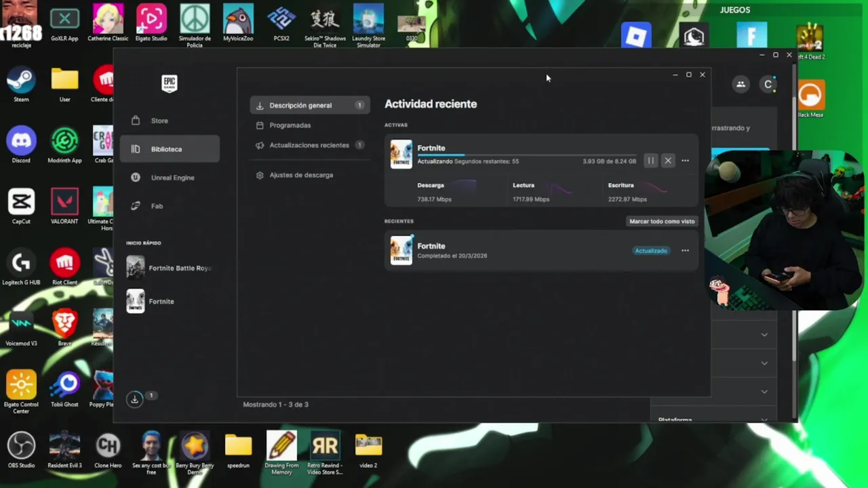Open the Unreal Engine section
The width and height of the screenshot is (868, 488).
point(170,178)
